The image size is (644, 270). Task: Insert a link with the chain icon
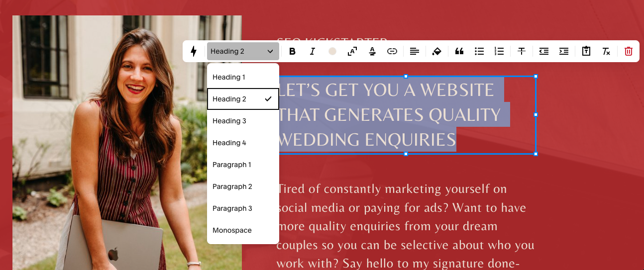392,51
